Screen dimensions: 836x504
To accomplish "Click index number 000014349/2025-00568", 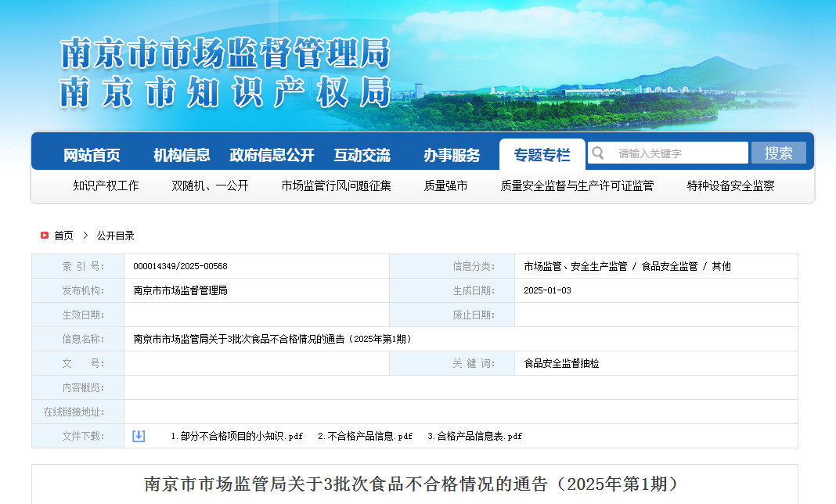I will coord(180,266).
